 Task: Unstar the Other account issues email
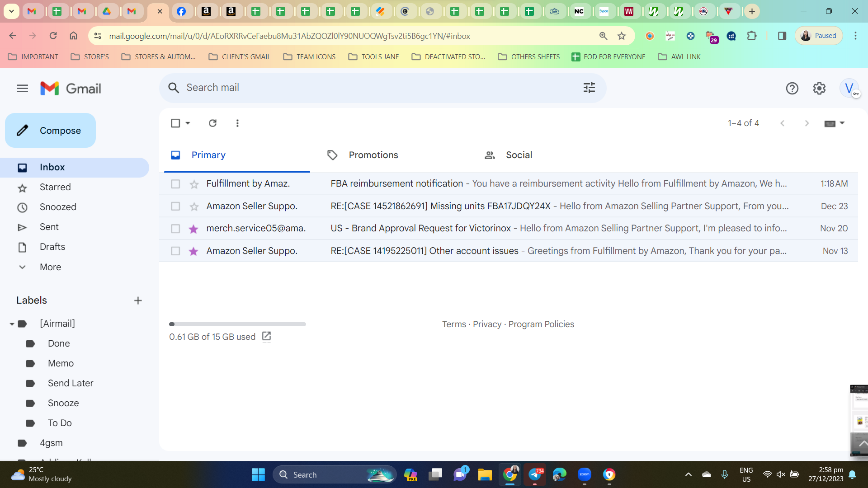(x=193, y=251)
